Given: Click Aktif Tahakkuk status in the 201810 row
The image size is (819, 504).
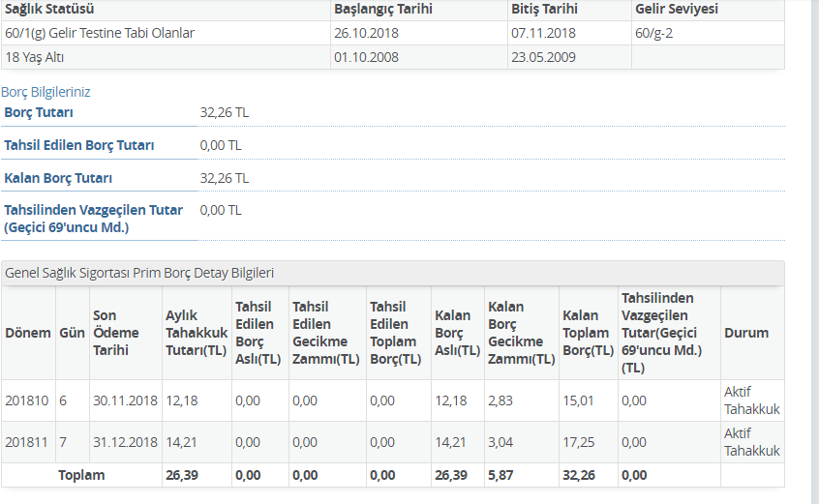Looking at the screenshot, I should (x=751, y=400).
